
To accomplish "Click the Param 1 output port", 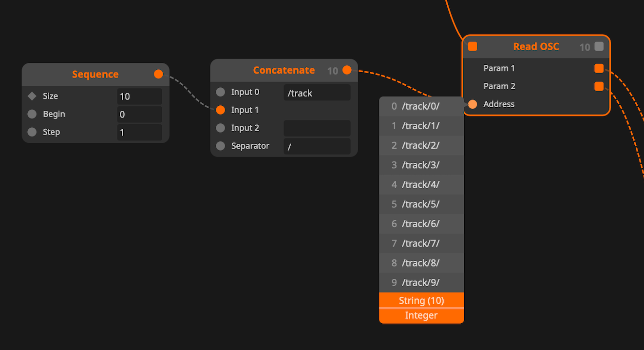I will pyautogui.click(x=599, y=68).
